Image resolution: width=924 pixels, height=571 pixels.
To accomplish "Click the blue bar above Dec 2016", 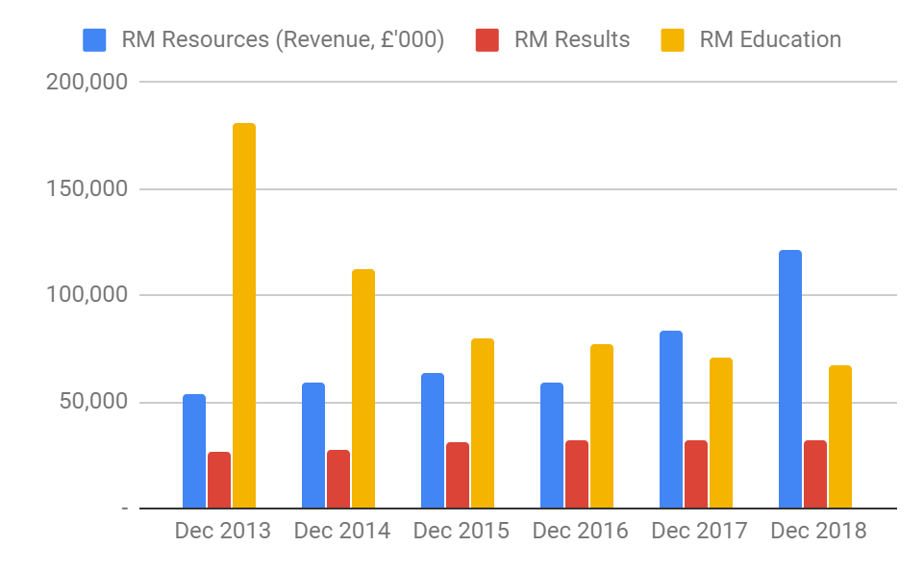I will 552,445.
